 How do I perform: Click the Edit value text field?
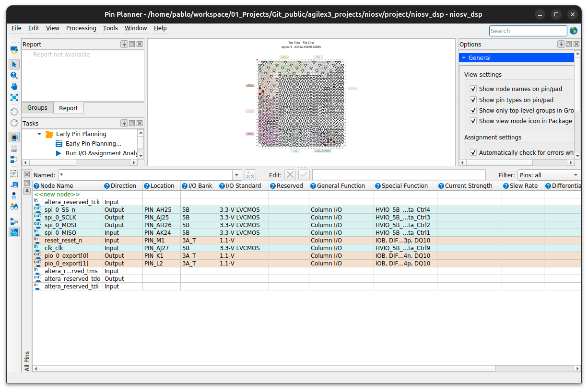(399, 175)
